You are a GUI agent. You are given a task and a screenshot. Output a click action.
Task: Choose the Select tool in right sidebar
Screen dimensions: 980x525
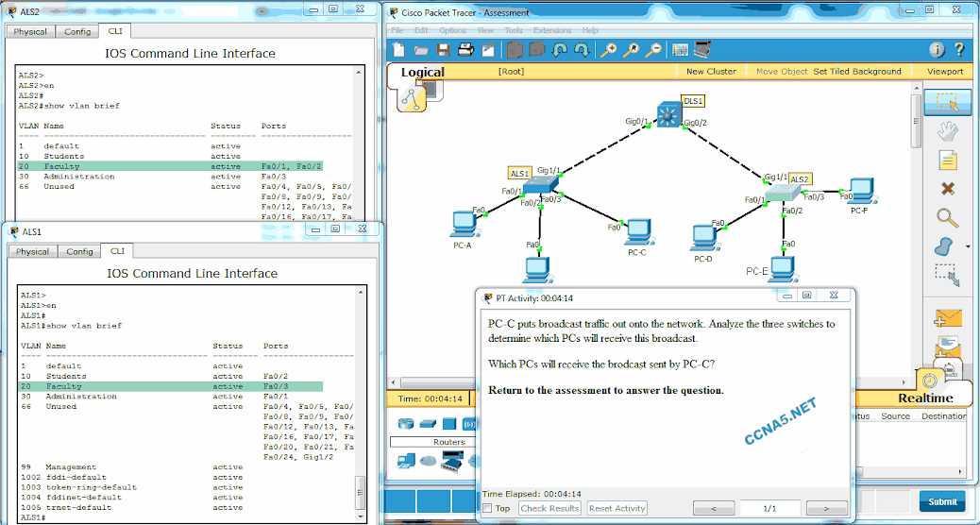(x=948, y=103)
